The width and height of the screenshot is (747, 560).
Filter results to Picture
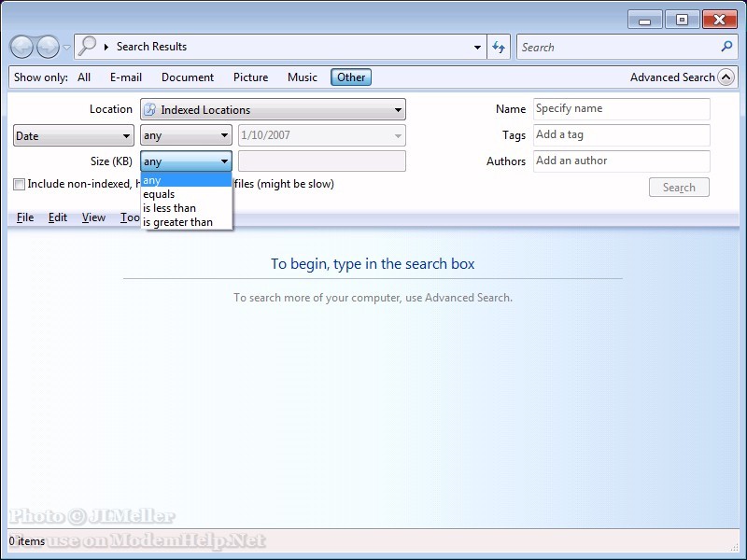[250, 77]
